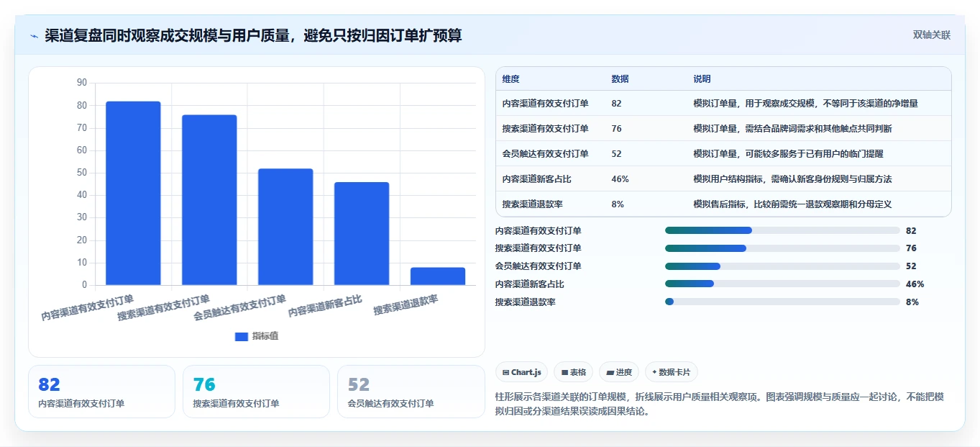Click the 82 progress bar for 内容渠道有效支付订单

tap(782, 230)
